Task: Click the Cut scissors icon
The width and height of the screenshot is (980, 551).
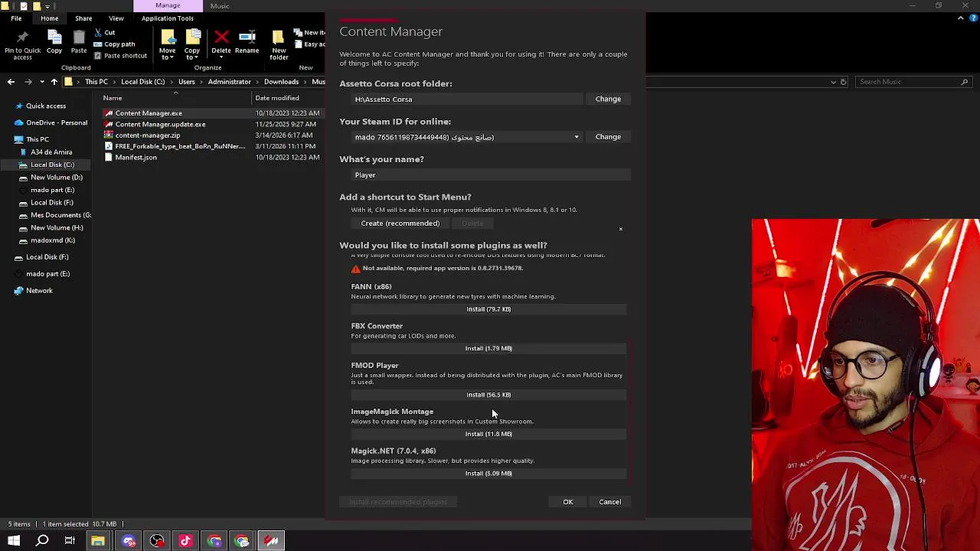Action: (99, 33)
